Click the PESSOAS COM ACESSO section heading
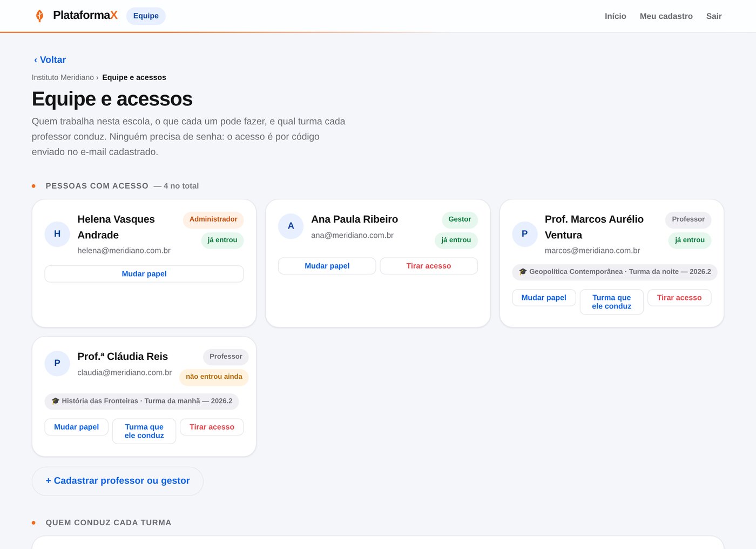 coord(97,186)
